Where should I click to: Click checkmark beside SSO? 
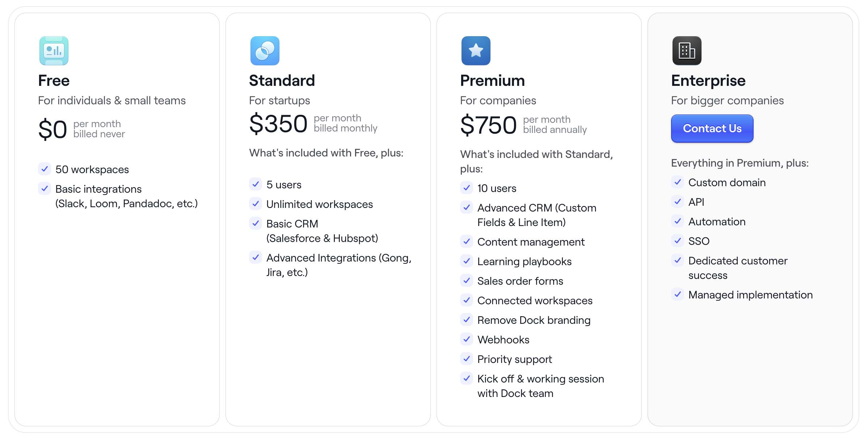678,241
